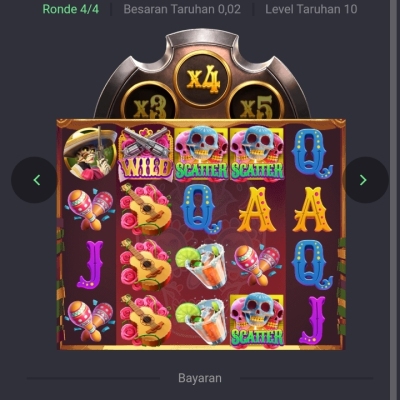Click the top-row SCATTER skull in third reel
This screenshot has width=400, height=400.
[201, 154]
